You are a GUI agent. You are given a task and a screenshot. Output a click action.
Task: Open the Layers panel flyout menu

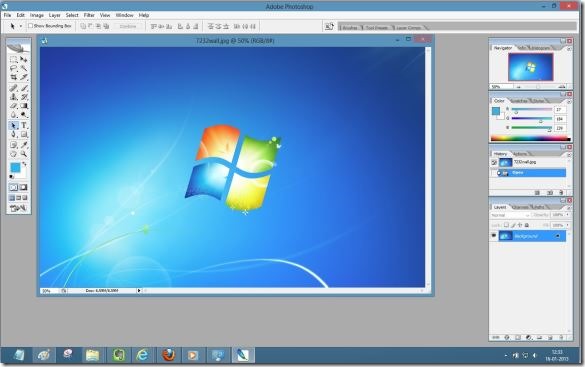coord(569,207)
